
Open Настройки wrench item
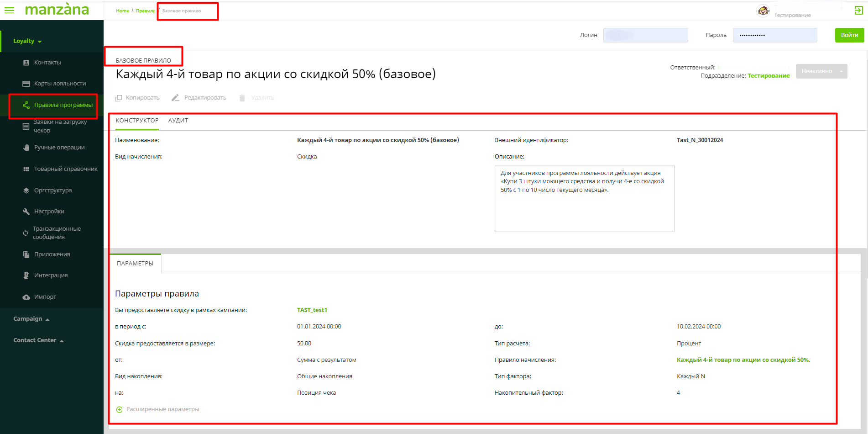click(49, 212)
